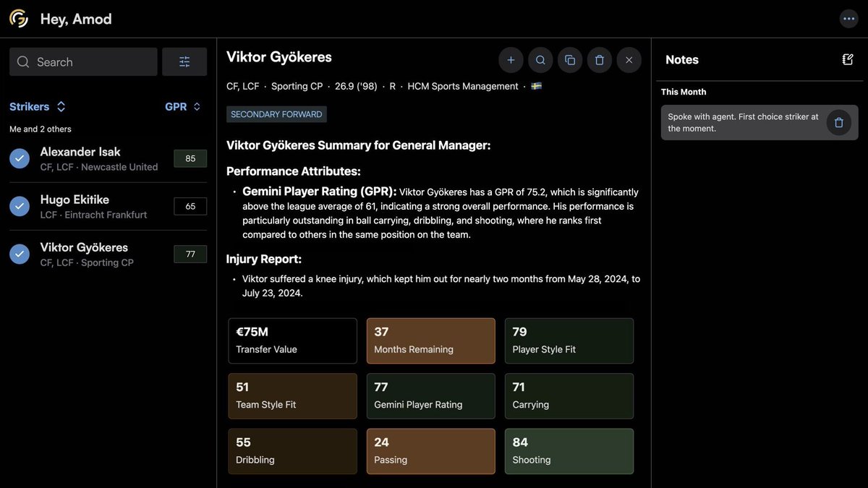Delete the 'Spoke with agent' note
The width and height of the screenshot is (868, 488).
tap(839, 122)
